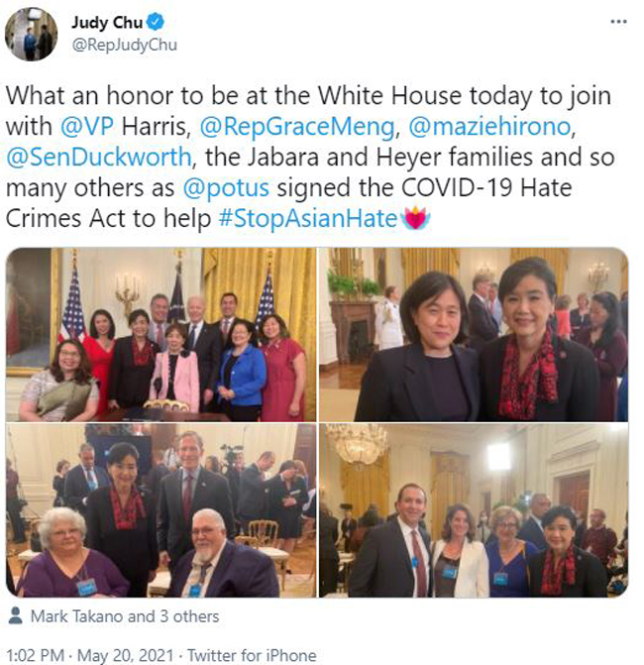
Task: Open the @RepGraceMeng mention
Action: [x=297, y=127]
